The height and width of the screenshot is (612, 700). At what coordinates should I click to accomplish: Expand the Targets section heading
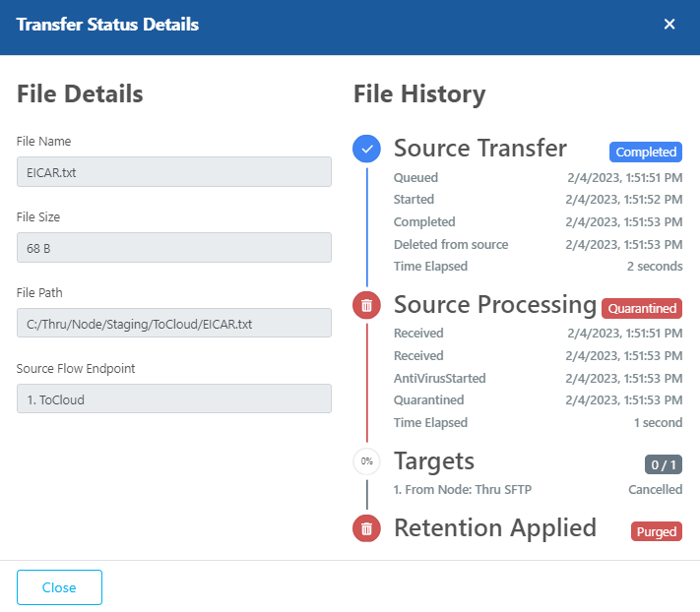434,460
